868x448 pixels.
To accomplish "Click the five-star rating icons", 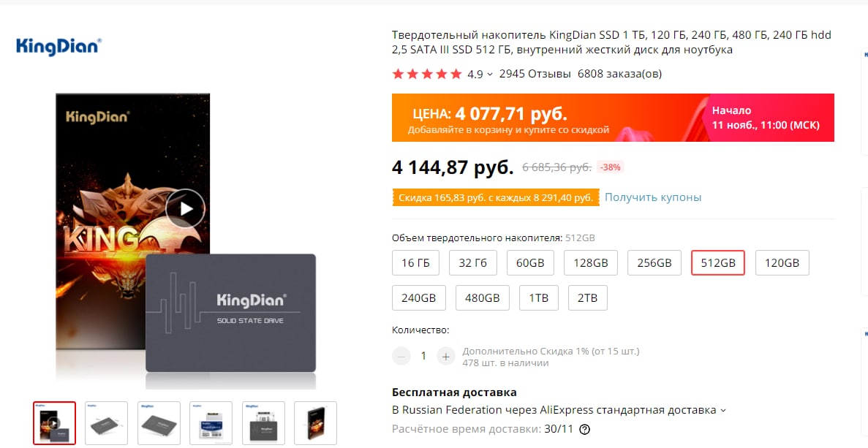I will (x=427, y=74).
